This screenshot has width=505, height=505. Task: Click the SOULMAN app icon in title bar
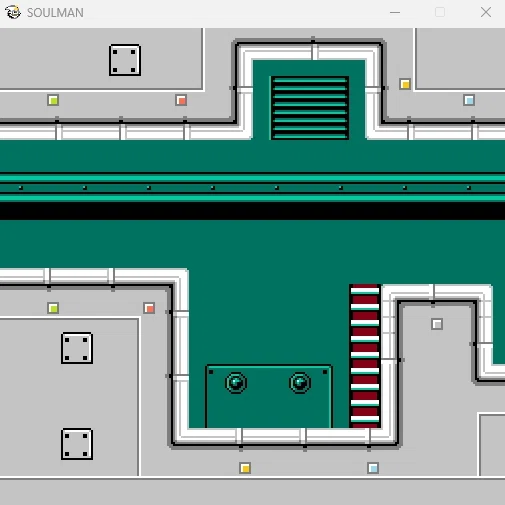click(x=13, y=12)
